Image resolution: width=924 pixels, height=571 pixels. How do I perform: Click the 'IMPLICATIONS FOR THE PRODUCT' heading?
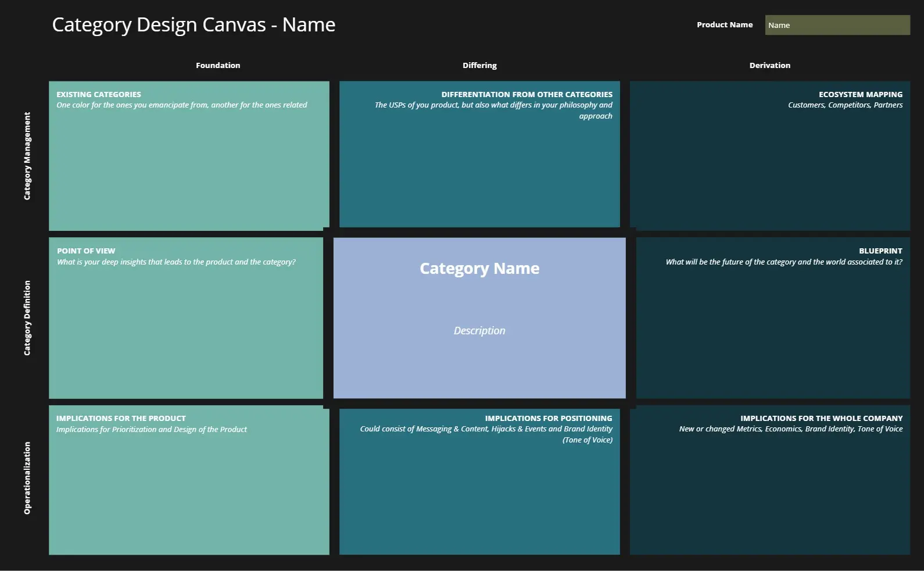121,419
